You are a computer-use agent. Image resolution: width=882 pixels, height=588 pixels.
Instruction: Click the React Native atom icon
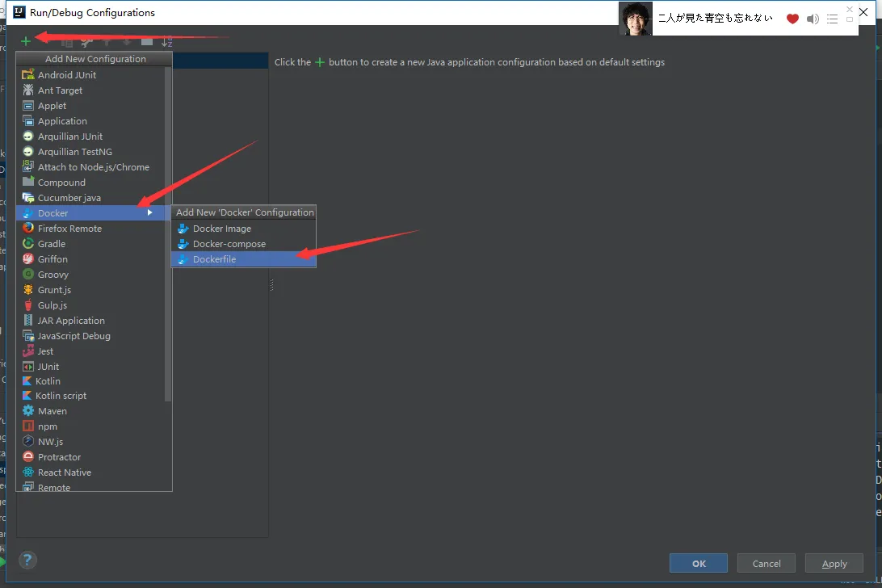(28, 472)
